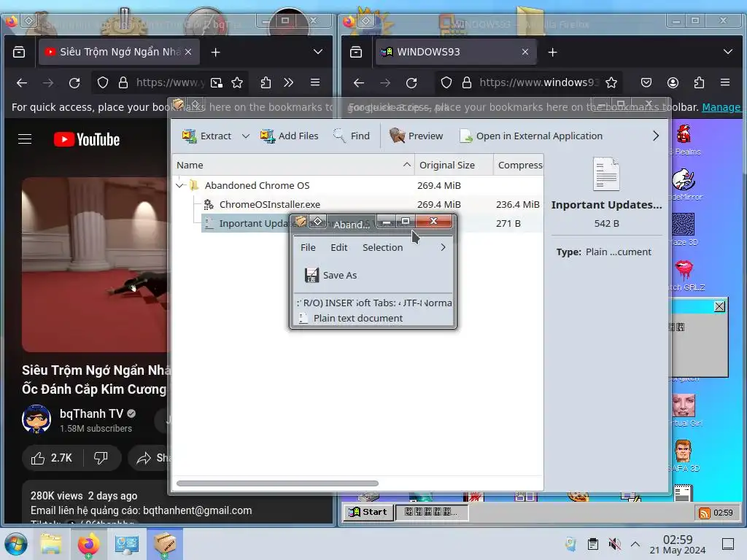
Task: Click Extract in the archive toolbar
Action: click(x=206, y=136)
